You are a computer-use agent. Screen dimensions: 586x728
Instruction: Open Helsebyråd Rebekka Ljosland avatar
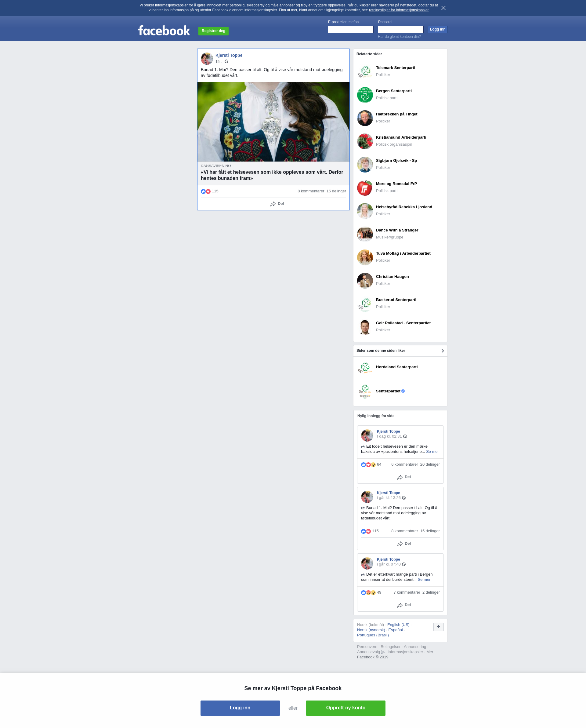(x=365, y=211)
